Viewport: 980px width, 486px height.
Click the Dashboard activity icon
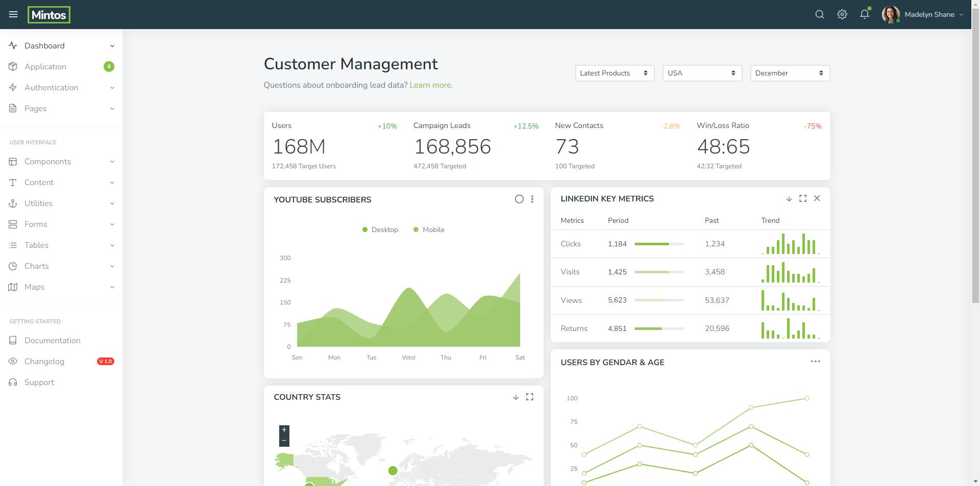[x=13, y=46]
